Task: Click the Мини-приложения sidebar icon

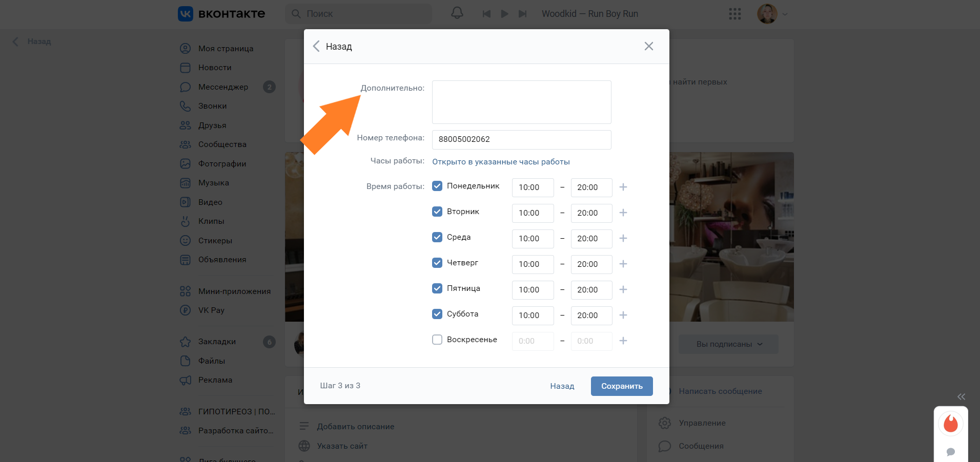Action: click(185, 291)
